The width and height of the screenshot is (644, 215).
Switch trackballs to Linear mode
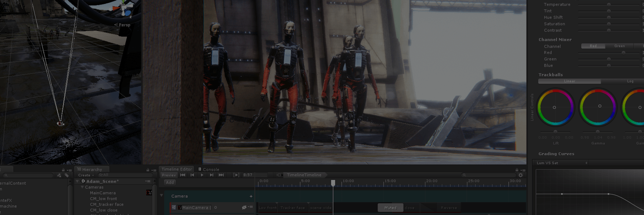point(570,81)
